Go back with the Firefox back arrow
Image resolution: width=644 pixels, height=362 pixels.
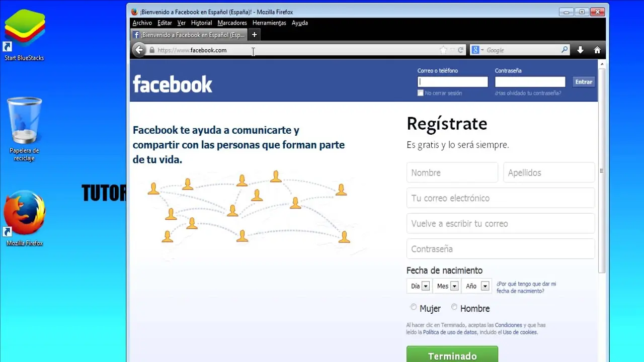point(139,50)
